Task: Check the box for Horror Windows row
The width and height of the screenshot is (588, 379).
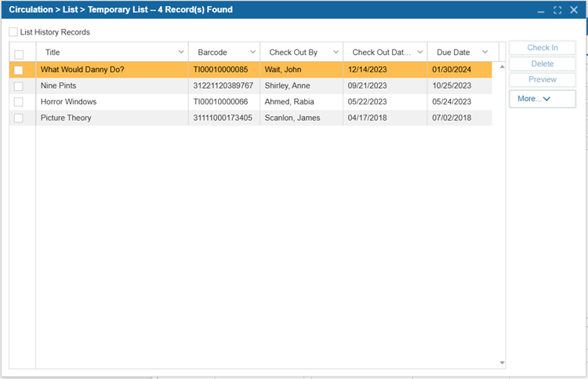Action: [18, 102]
